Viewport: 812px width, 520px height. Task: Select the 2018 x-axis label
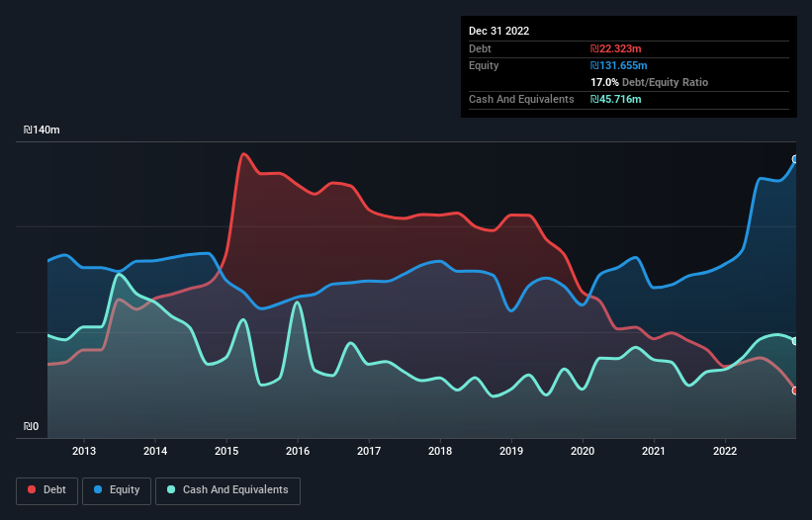(440, 451)
